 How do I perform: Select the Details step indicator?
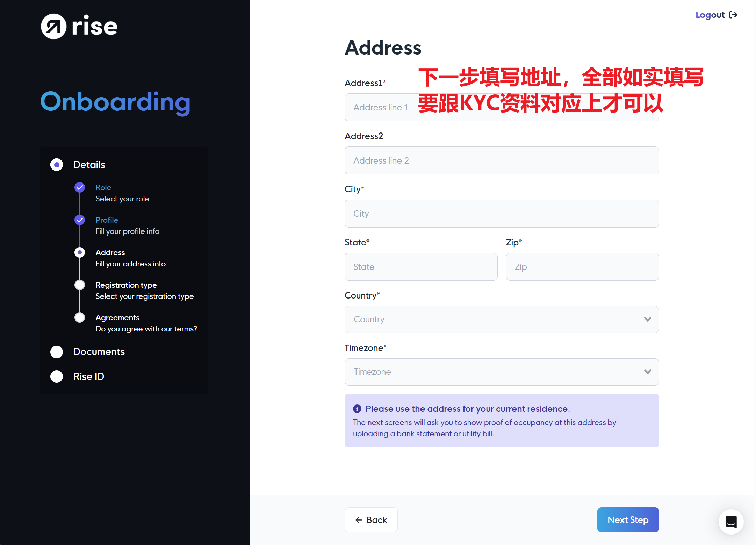[x=57, y=164]
